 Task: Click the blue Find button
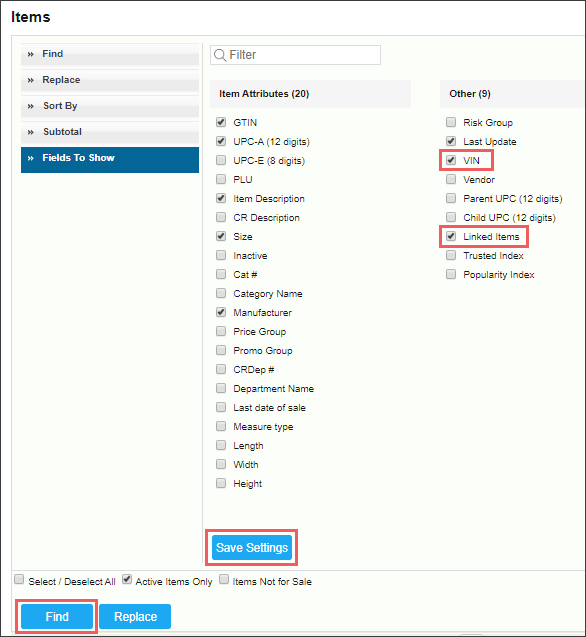point(57,617)
